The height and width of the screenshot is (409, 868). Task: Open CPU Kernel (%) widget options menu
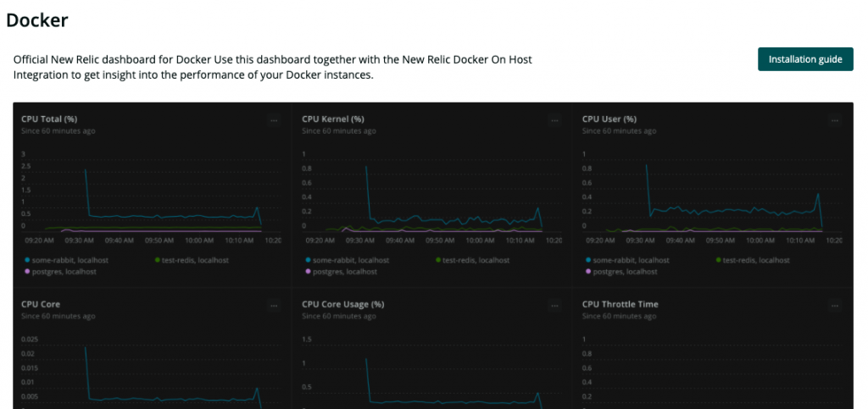click(554, 119)
